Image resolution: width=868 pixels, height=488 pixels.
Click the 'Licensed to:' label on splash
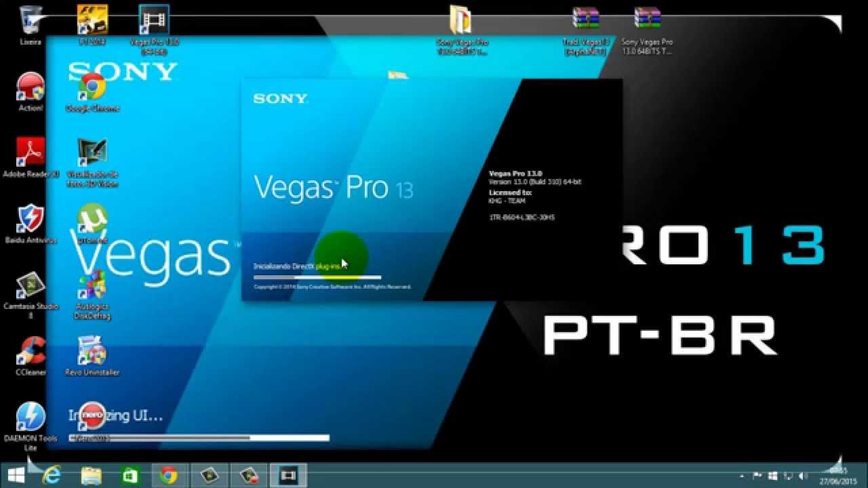[x=510, y=192]
